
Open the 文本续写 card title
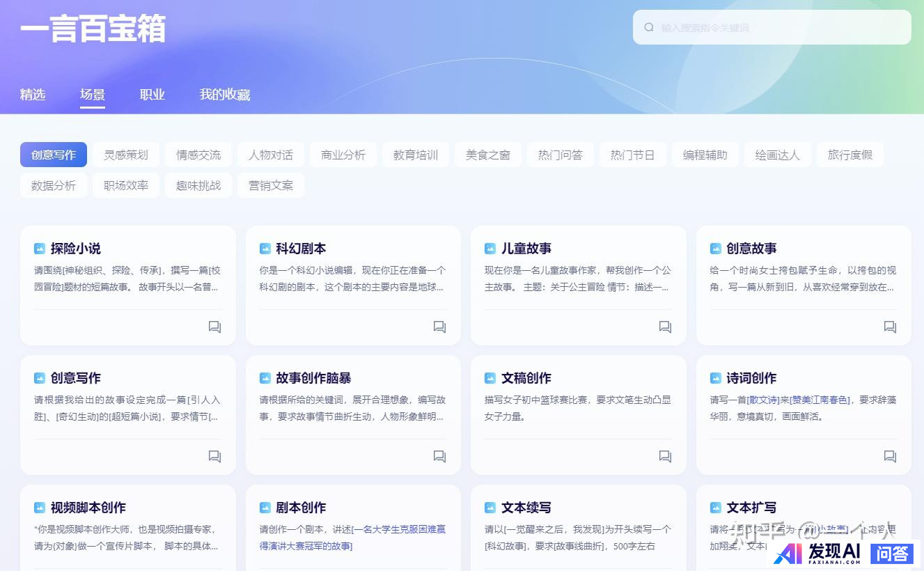[x=526, y=508]
